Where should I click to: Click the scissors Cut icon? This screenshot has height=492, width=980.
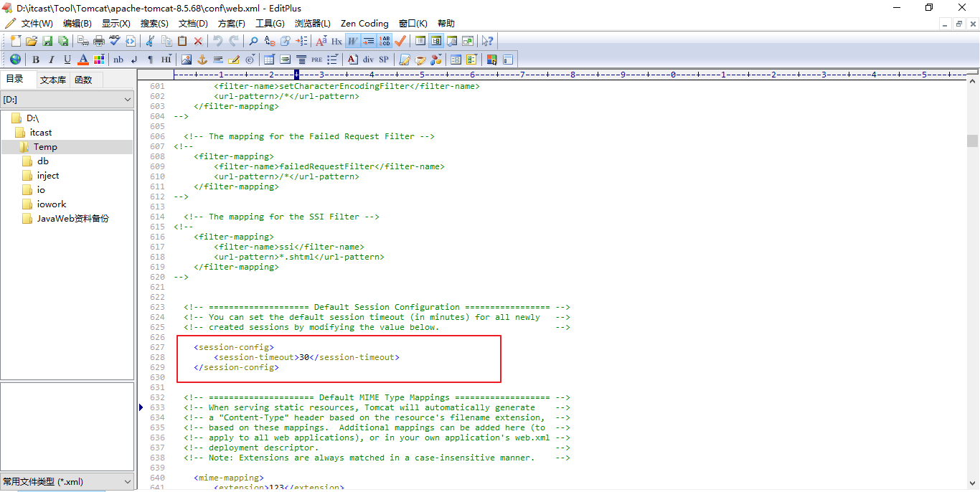click(150, 41)
